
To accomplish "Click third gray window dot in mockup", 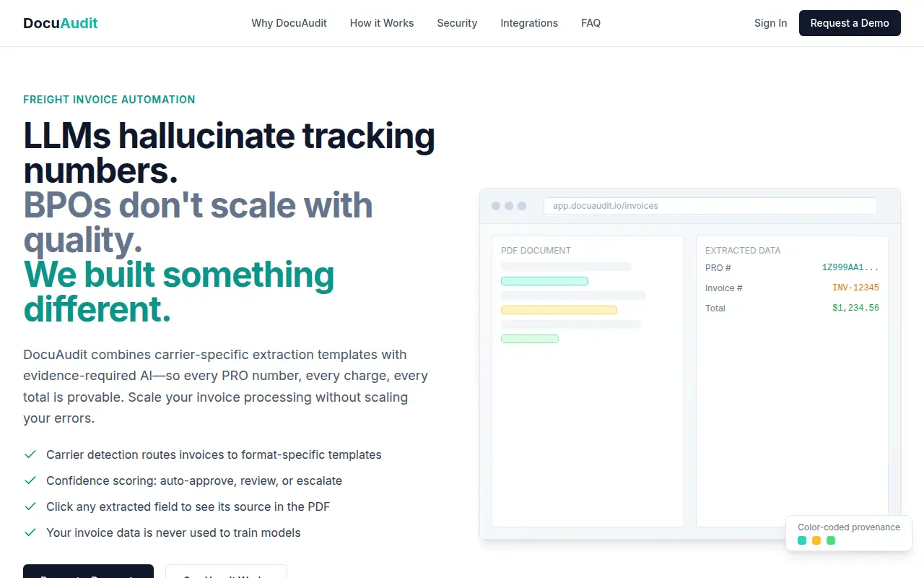I will pos(522,206).
